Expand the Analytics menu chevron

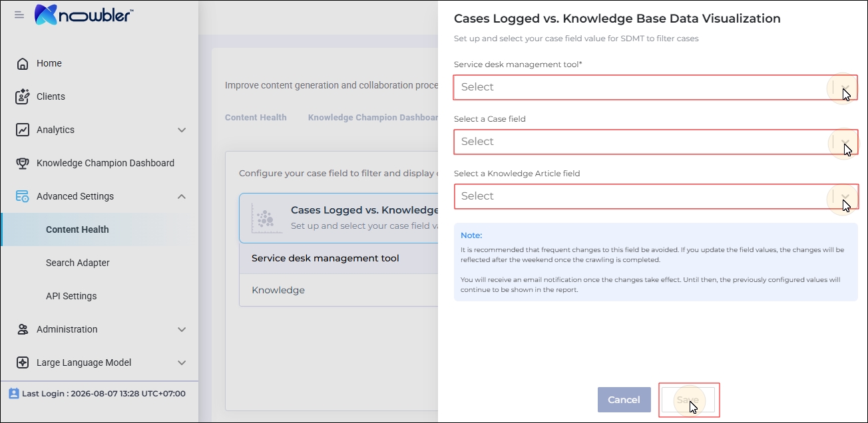coord(182,130)
